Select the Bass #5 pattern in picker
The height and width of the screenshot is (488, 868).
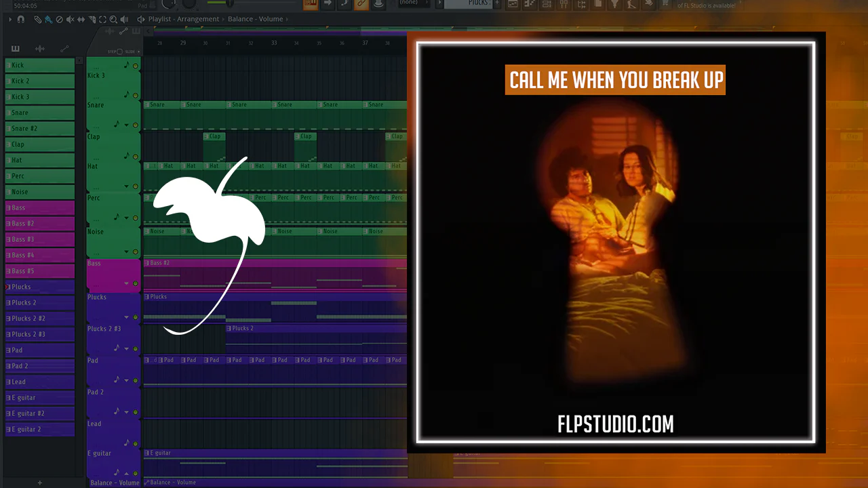pos(40,271)
